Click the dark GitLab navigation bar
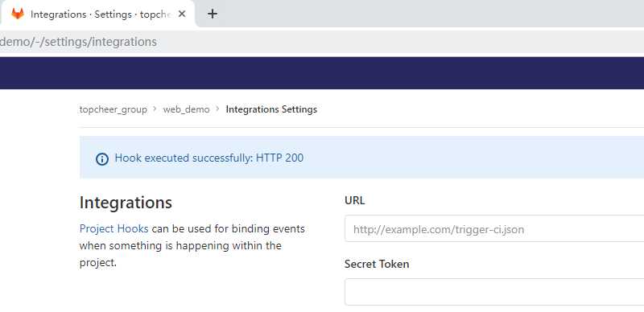The width and height of the screenshot is (644, 312). pyautogui.click(x=322, y=73)
